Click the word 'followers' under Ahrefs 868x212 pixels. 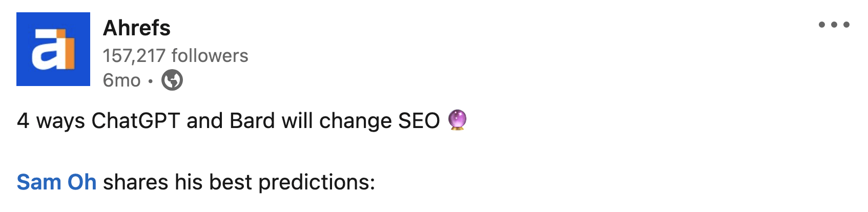210,55
